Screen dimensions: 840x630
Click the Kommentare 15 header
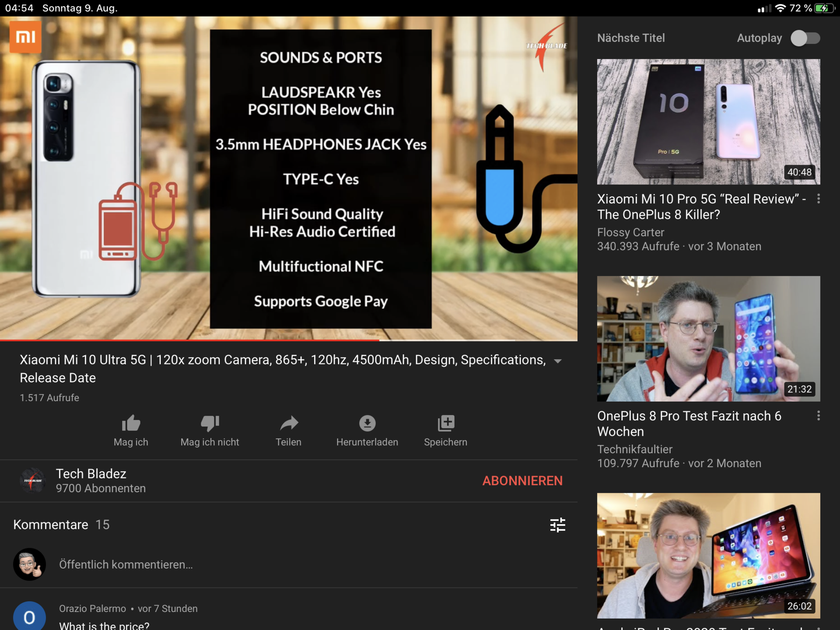click(x=61, y=525)
